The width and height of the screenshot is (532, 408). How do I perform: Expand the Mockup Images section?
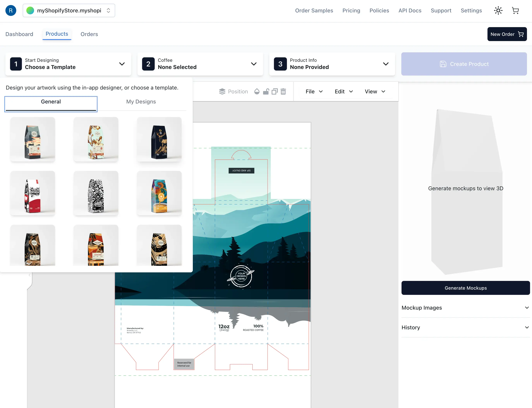pyautogui.click(x=465, y=308)
